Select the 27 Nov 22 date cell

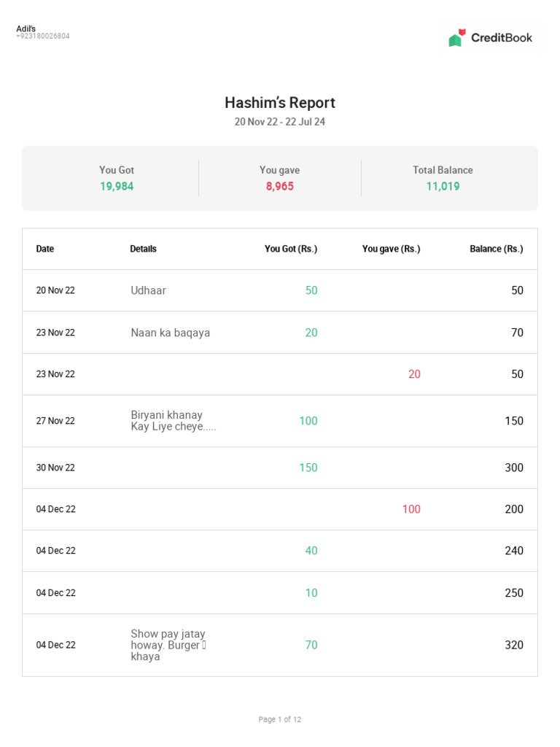click(55, 421)
